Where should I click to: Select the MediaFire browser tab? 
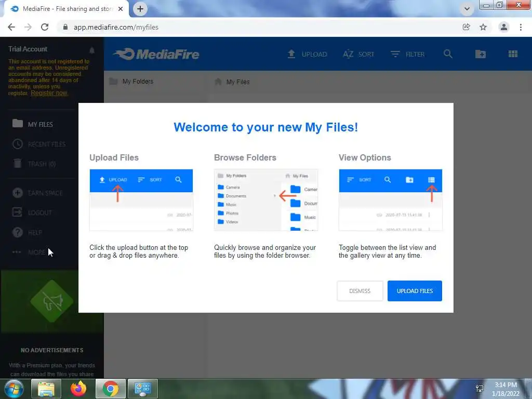pos(66,9)
